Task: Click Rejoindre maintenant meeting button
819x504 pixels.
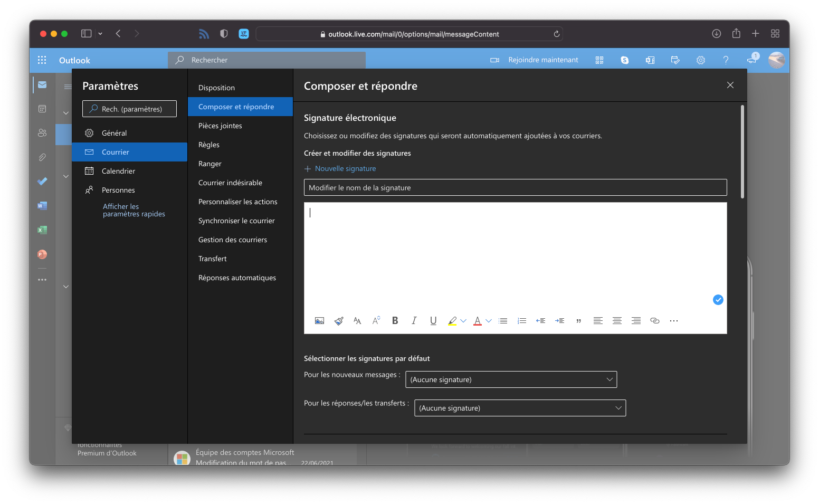Action: (534, 60)
